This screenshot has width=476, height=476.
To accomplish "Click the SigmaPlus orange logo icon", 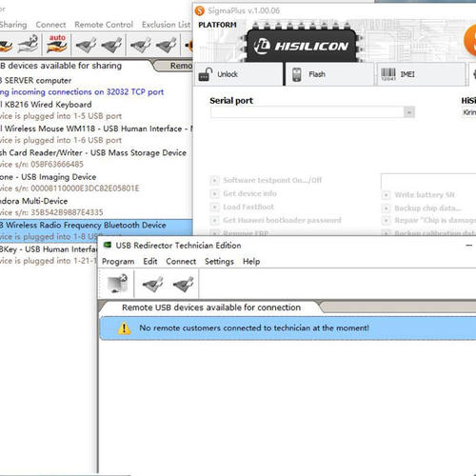I will [200, 10].
